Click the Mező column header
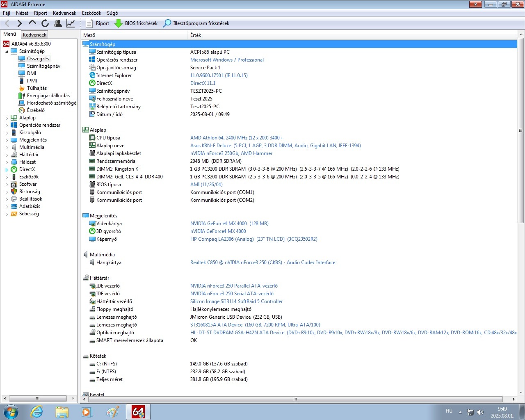The image size is (525, 420). [x=134, y=35]
